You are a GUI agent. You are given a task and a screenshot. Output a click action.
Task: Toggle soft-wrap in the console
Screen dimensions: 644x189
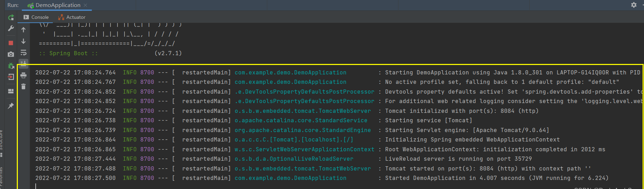click(x=23, y=53)
